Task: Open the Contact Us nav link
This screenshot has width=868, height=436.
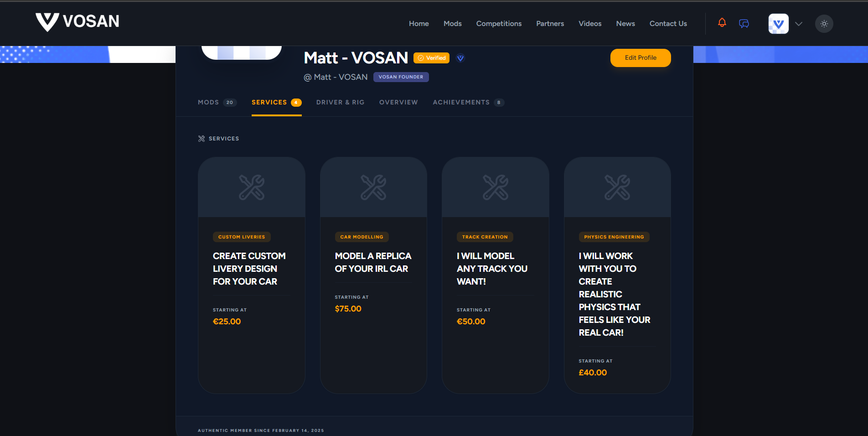Action: (668, 24)
